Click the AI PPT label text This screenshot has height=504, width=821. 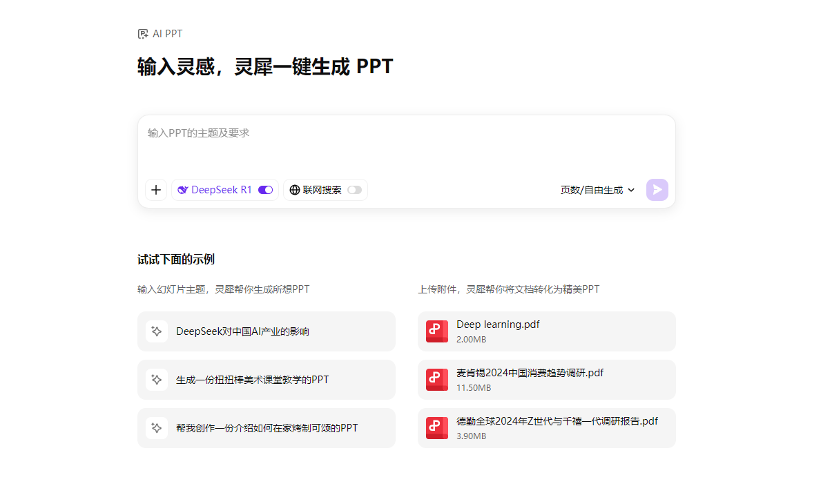[x=168, y=34]
